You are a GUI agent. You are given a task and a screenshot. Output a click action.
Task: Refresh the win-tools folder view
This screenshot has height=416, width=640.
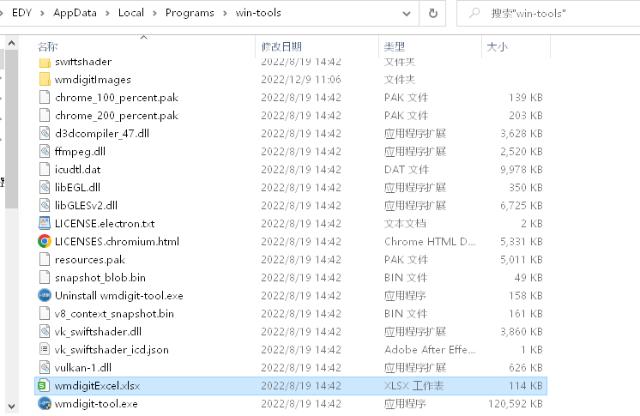coord(434,14)
